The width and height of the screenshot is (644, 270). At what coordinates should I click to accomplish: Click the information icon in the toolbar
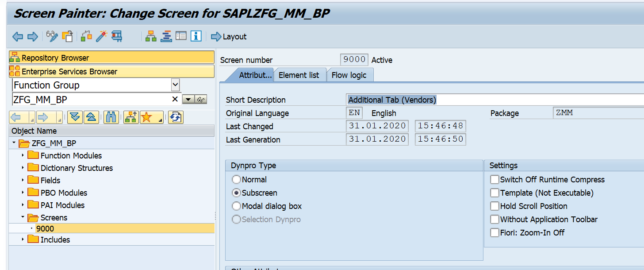coord(196,36)
